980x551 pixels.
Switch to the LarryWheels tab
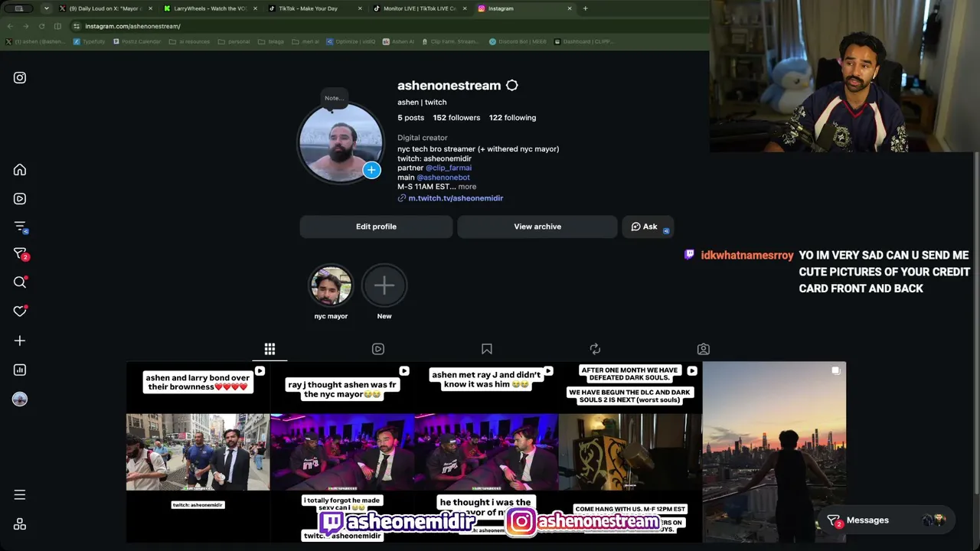click(208, 8)
